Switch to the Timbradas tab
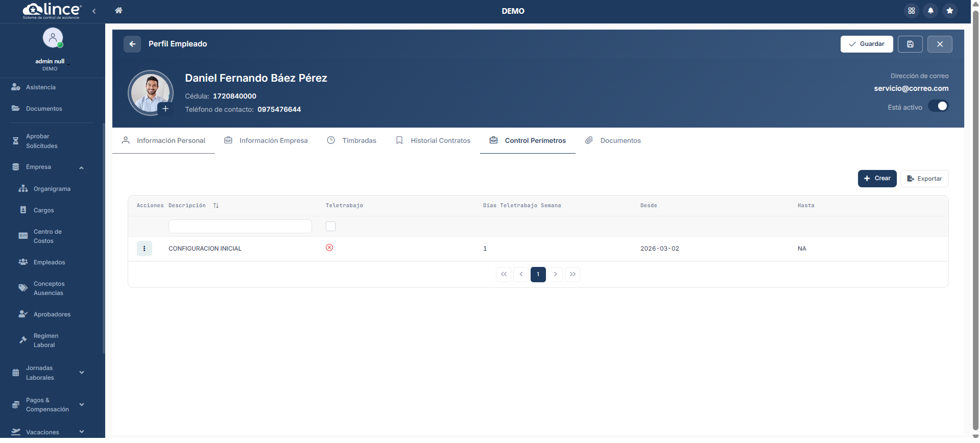 tap(352, 141)
